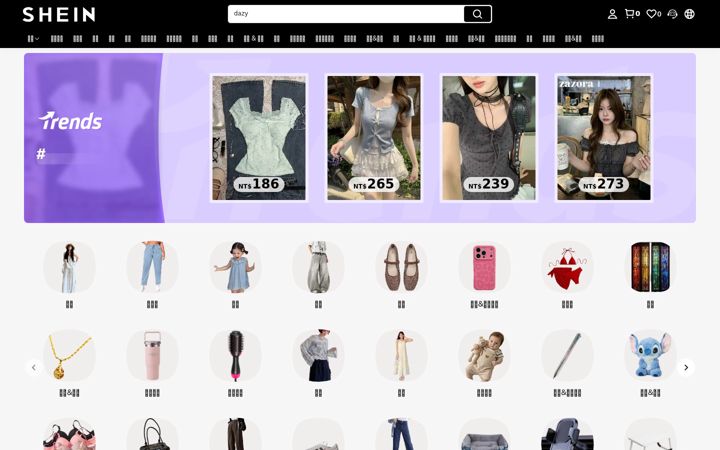The height and width of the screenshot is (450, 720).
Task: Click the label under the gold necklace
Action: pyautogui.click(x=69, y=393)
